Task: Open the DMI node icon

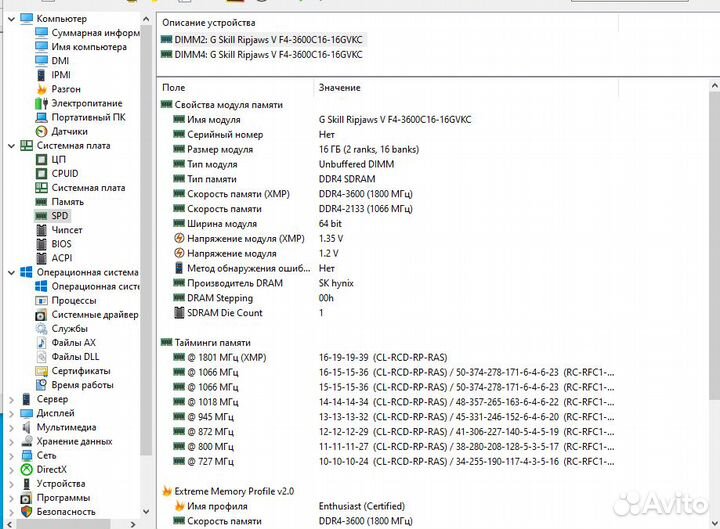Action: click(x=41, y=61)
